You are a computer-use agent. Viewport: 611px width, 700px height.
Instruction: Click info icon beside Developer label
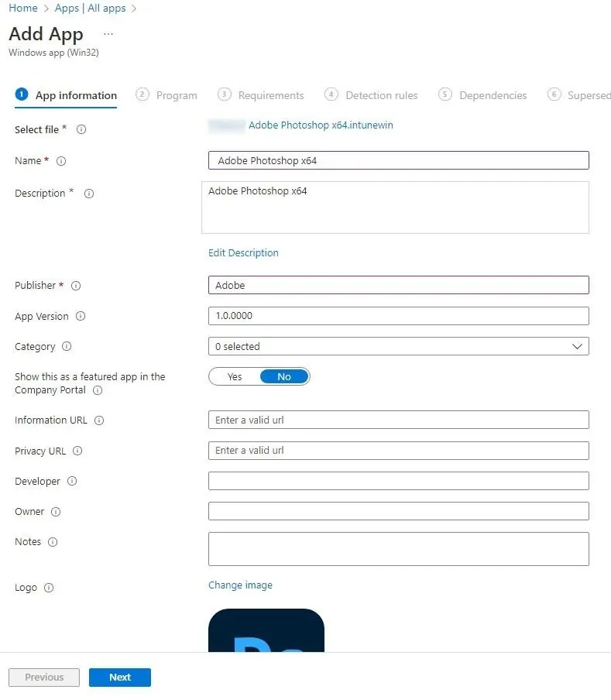(x=72, y=482)
